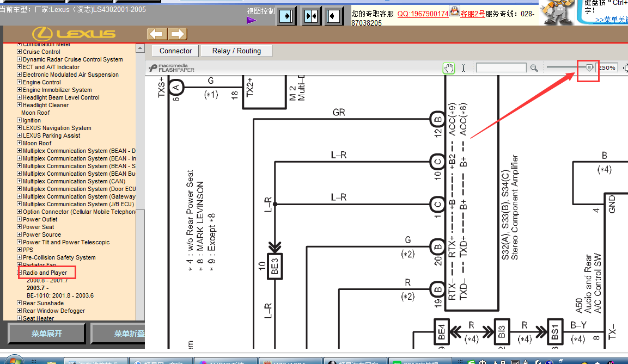Click the tree panel scroll-up arrow
Image resolution: width=628 pixels, height=364 pixels.
point(140,48)
